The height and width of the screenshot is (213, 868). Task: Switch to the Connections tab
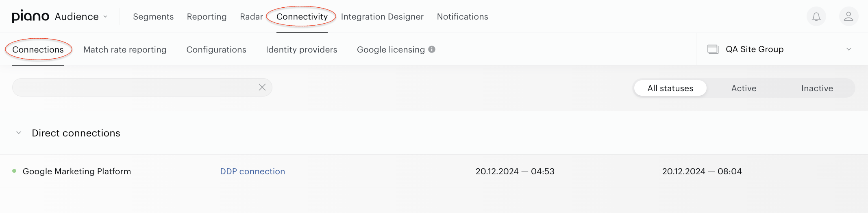pos(38,50)
